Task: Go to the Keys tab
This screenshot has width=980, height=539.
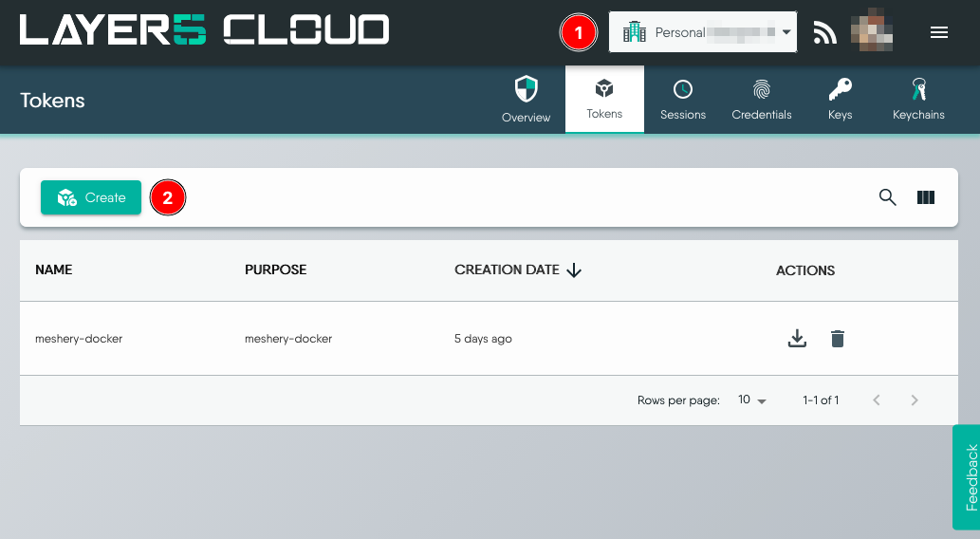Action: click(840, 101)
